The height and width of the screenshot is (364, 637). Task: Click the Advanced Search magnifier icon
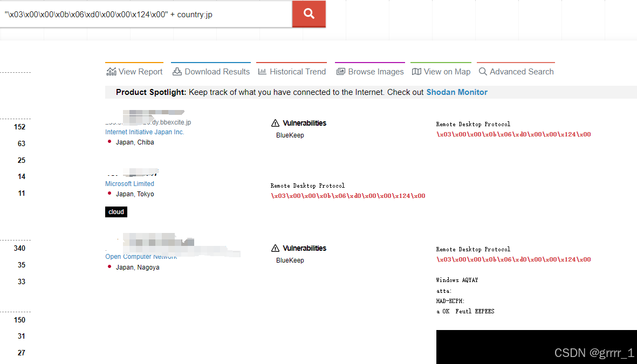click(x=483, y=72)
